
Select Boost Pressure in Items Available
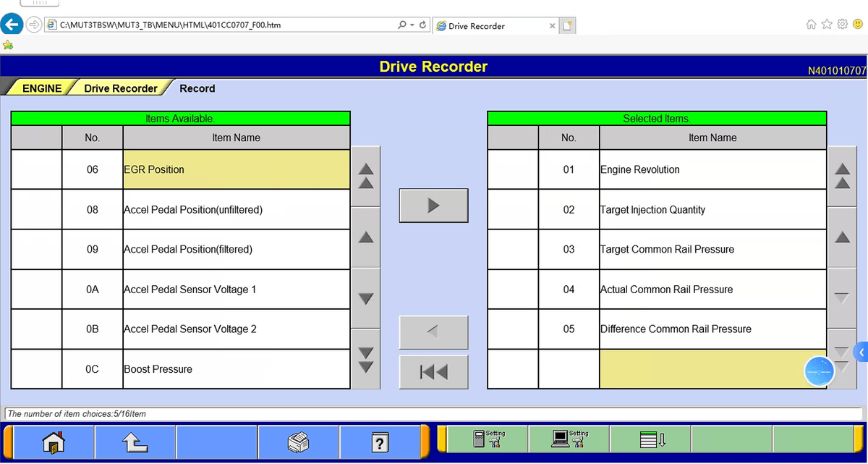236,369
